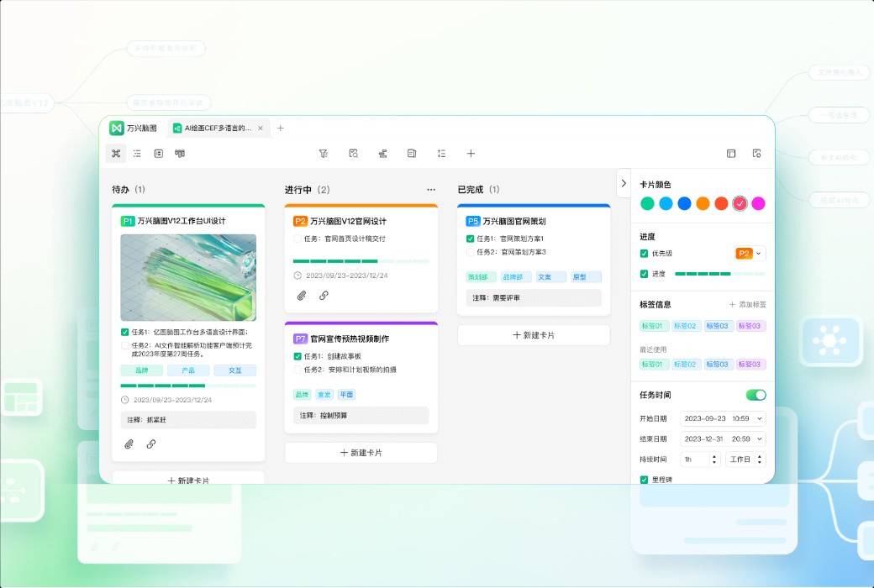Open the notes document icon in toolbar
The image size is (874, 588).
click(411, 153)
